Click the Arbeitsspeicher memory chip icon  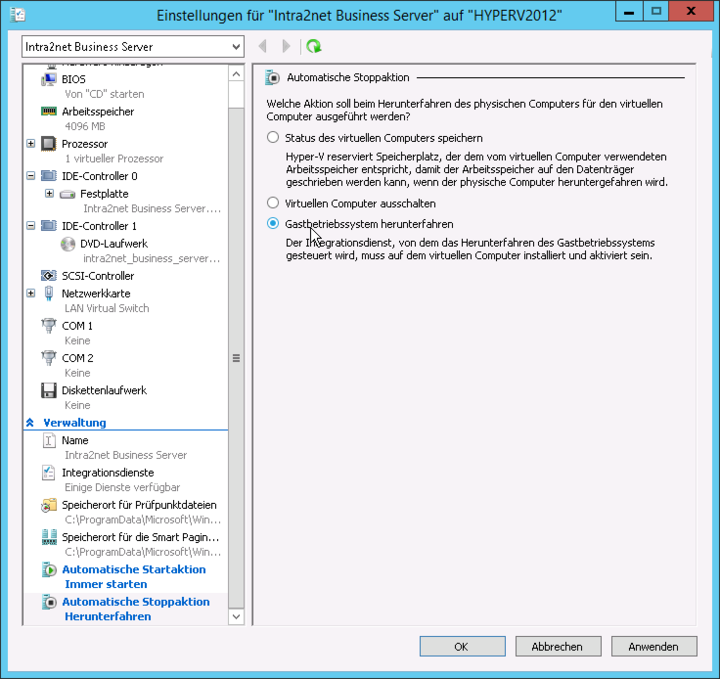pos(49,112)
